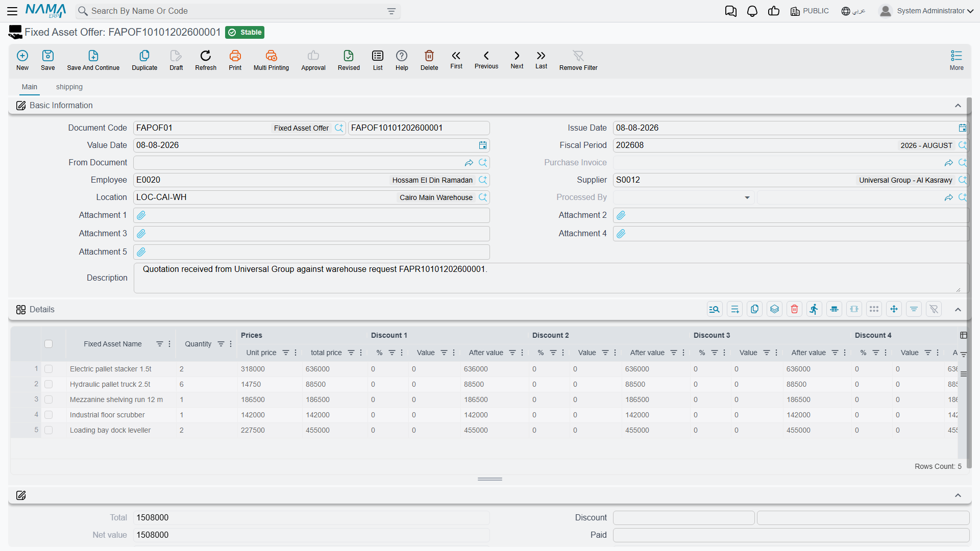Open System Administrator user menu
Image resolution: width=980 pixels, height=551 pixels.
coord(926,11)
